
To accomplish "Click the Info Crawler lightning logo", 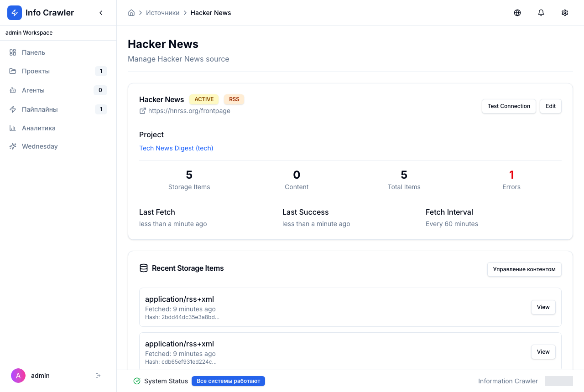I will (15, 13).
